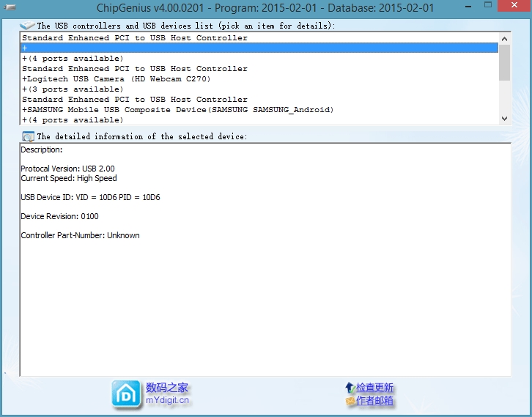
Task: Click the device list scroll up arrow
Action: (504, 38)
